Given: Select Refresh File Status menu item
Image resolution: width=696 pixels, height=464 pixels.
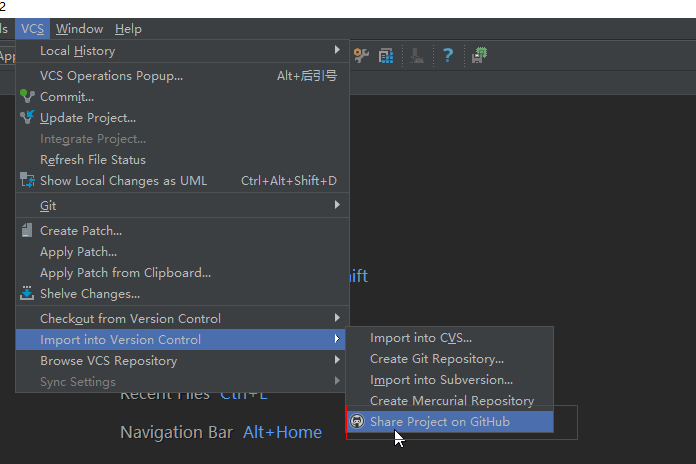Looking at the screenshot, I should [93, 160].
